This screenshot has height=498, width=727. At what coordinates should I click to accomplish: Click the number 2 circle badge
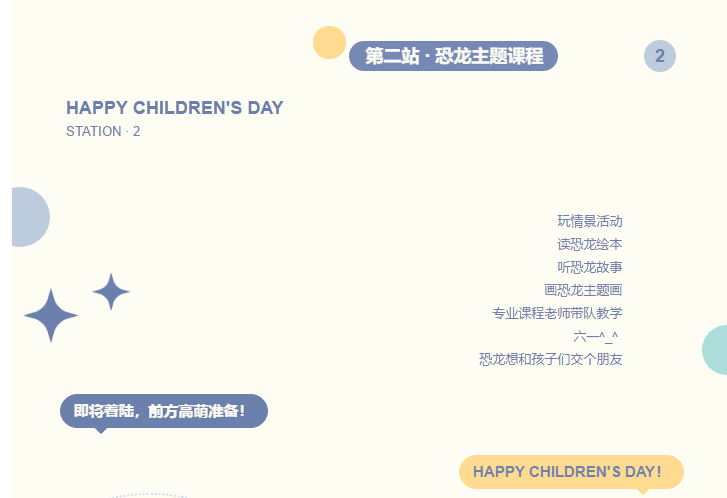pyautogui.click(x=660, y=56)
